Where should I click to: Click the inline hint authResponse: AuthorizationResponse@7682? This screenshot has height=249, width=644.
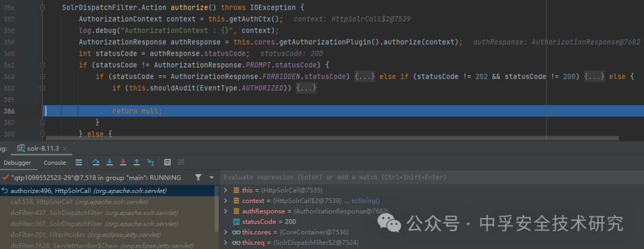pos(556,42)
